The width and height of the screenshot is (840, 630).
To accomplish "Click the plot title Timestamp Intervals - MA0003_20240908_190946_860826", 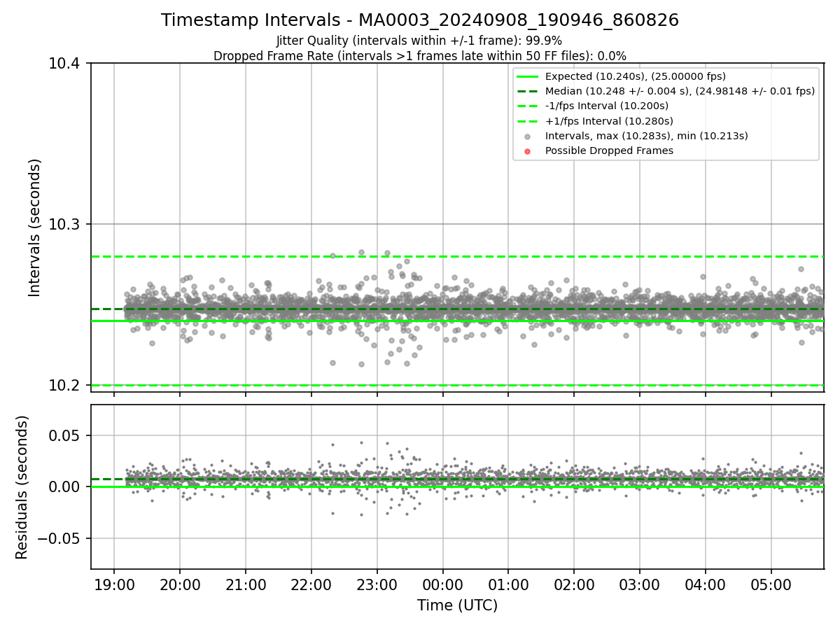I will pyautogui.click(x=420, y=20).
